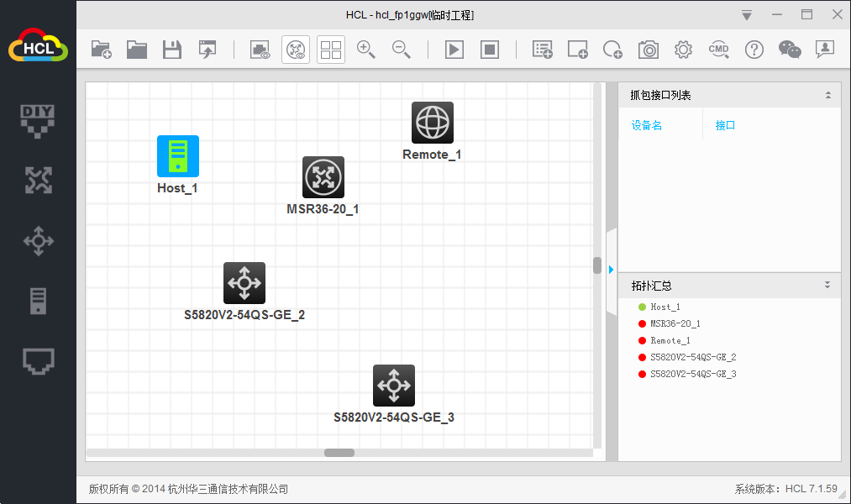Click the 接口 column header

tap(725, 125)
